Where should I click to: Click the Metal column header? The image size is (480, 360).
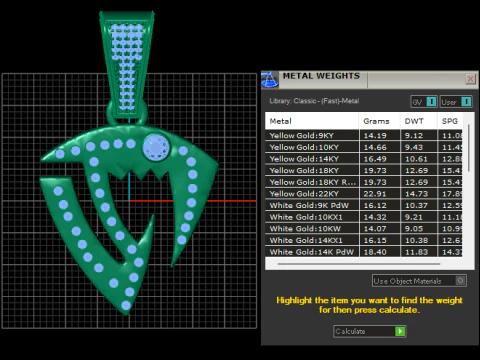coord(312,121)
